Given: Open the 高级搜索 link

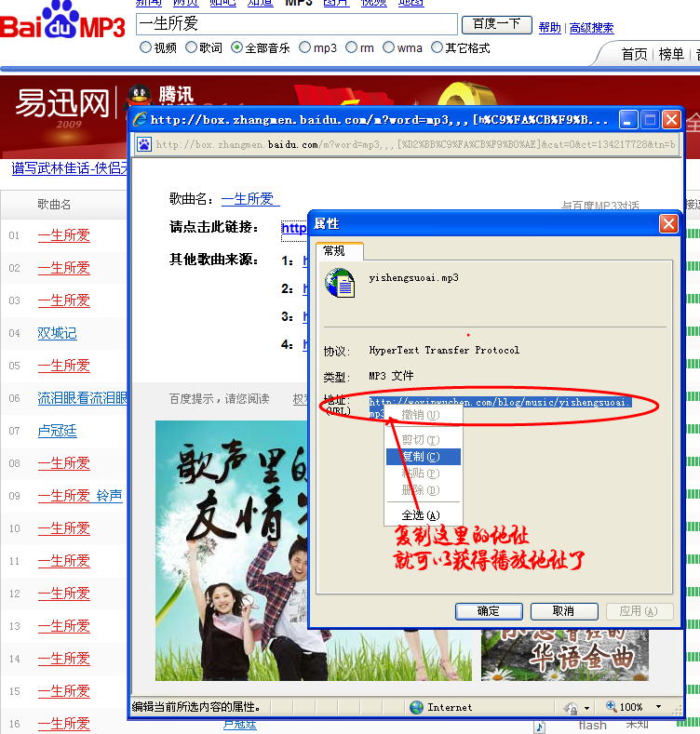Looking at the screenshot, I should [591, 28].
